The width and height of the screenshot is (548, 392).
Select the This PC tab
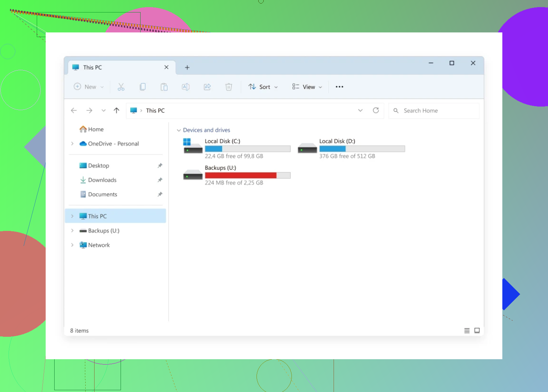(114, 67)
